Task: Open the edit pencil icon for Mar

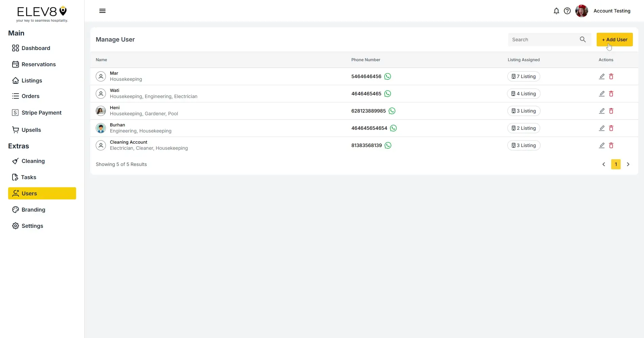Action: coord(602,76)
